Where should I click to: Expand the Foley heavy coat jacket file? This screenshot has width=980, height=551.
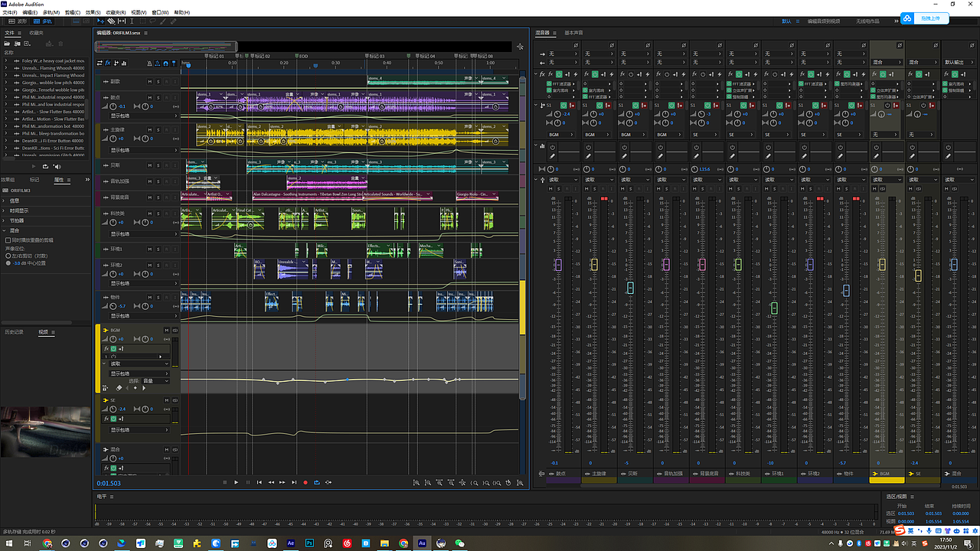pos(7,60)
